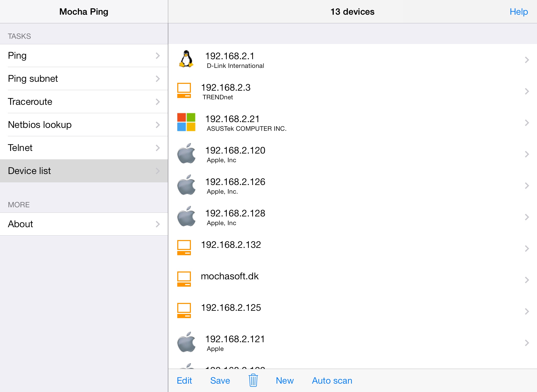Select the 192.168.2.3 address text
Viewport: 537px width, 392px height.
[x=226, y=88]
